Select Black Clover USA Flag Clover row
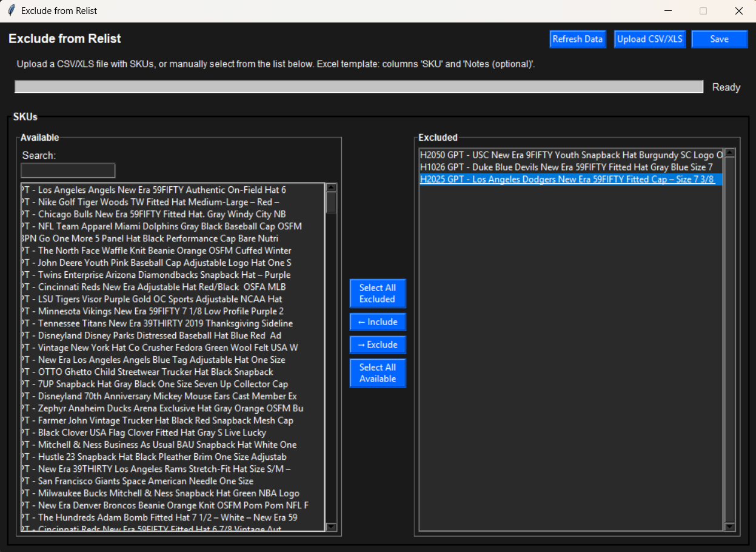This screenshot has width=756, height=552. (x=173, y=433)
